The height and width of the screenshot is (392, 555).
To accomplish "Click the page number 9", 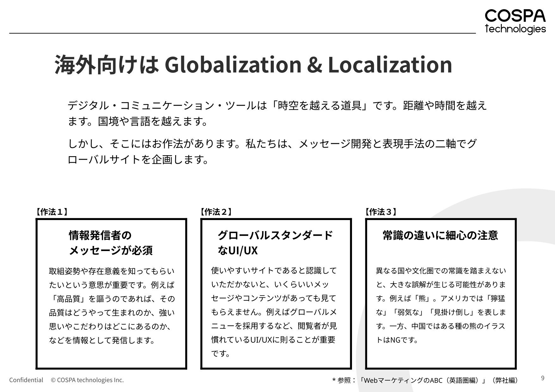I will (542, 379).
